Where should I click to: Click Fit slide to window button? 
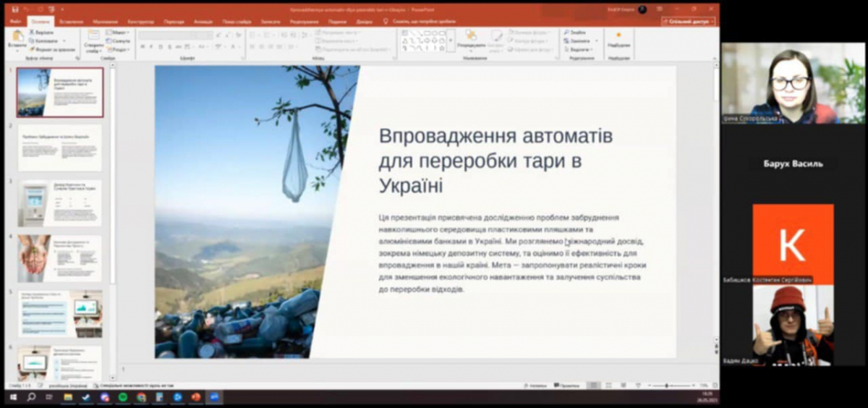714,385
